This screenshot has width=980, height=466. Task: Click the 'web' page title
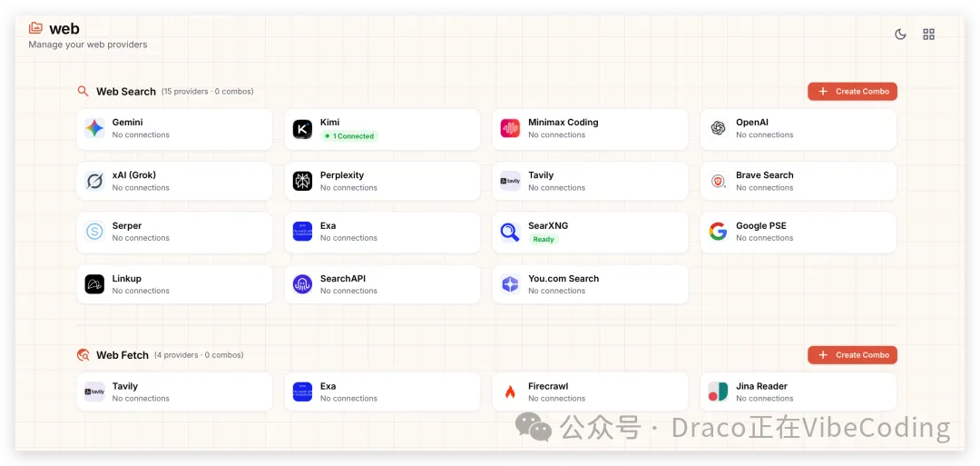64,28
